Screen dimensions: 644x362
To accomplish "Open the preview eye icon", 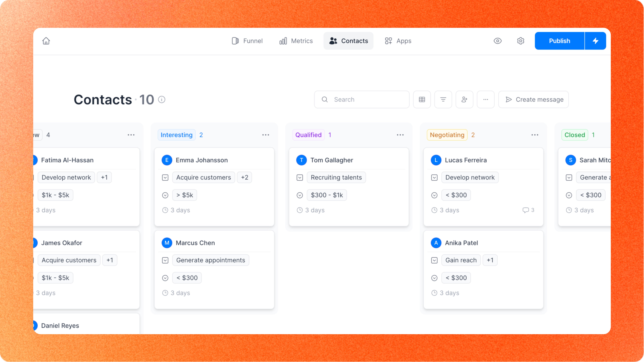I will coord(497,41).
